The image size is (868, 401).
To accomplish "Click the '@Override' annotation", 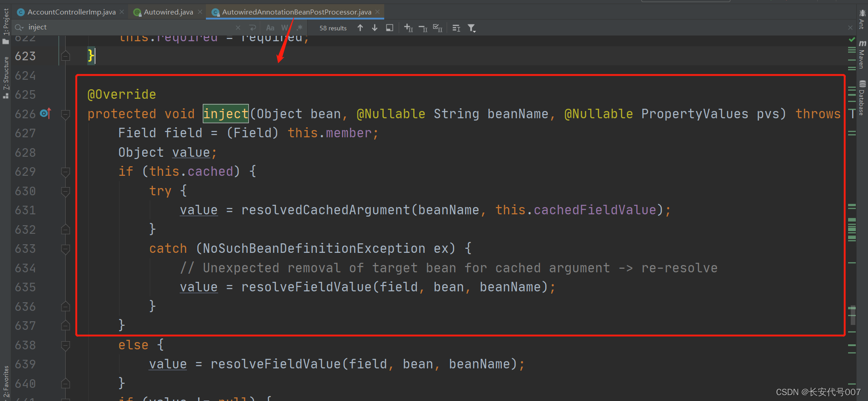I will 122,95.
